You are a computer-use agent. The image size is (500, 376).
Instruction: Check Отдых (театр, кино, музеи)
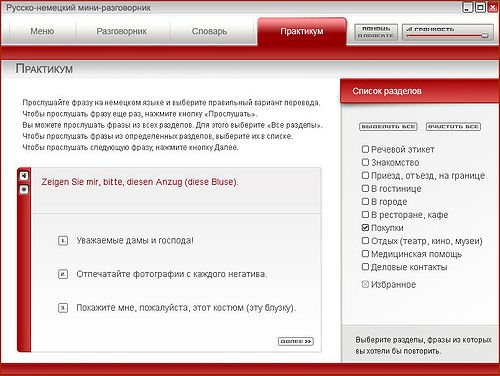tap(365, 240)
